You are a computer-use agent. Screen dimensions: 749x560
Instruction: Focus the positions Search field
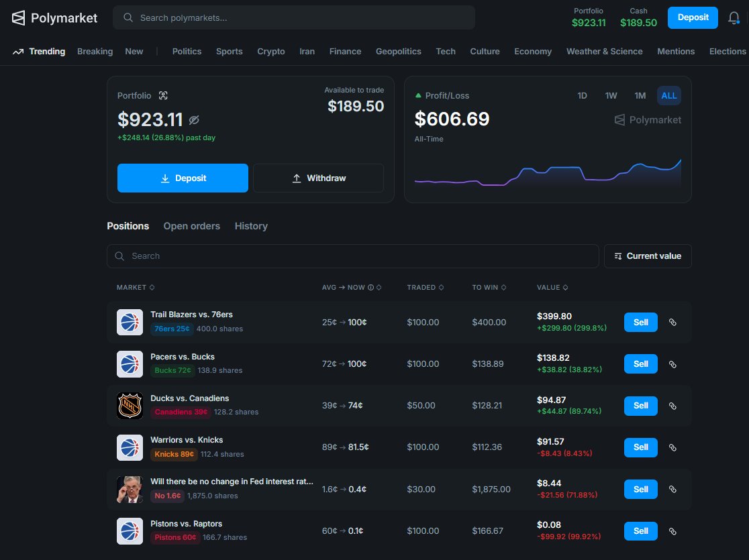pyautogui.click(x=353, y=256)
